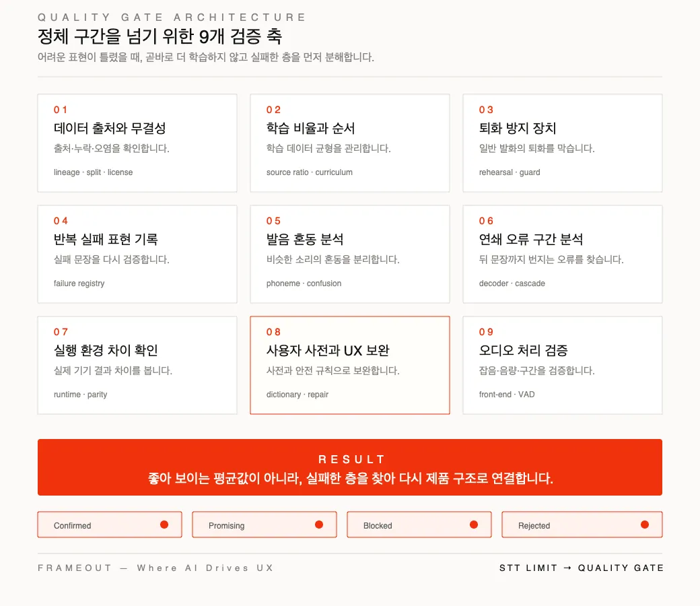Click the red RESULT banner

(x=349, y=467)
